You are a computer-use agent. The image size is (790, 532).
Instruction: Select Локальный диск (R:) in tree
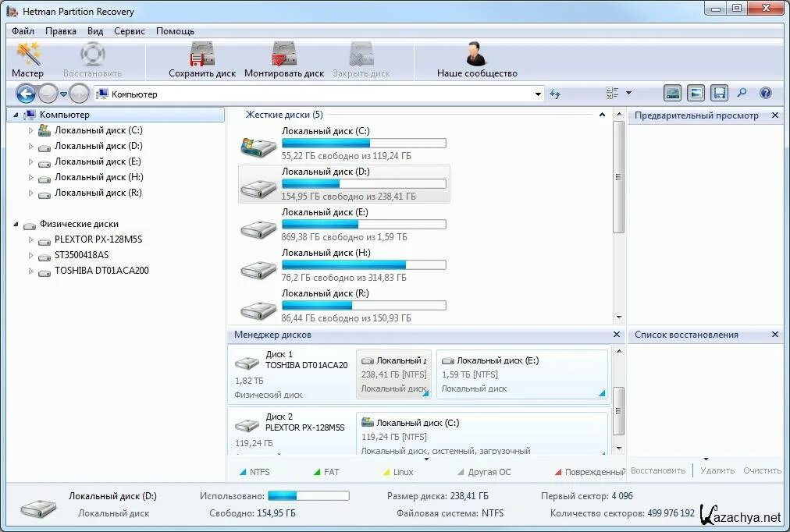(98, 193)
